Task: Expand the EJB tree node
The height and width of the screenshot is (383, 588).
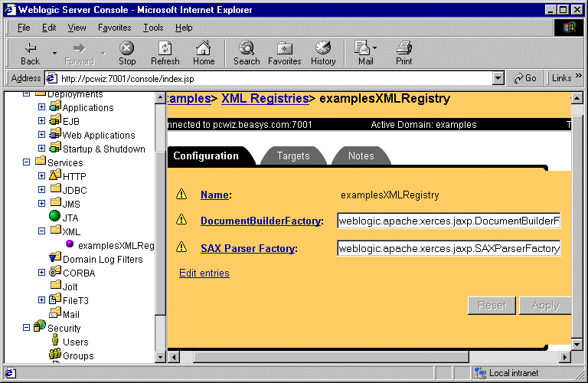Action: pos(41,121)
